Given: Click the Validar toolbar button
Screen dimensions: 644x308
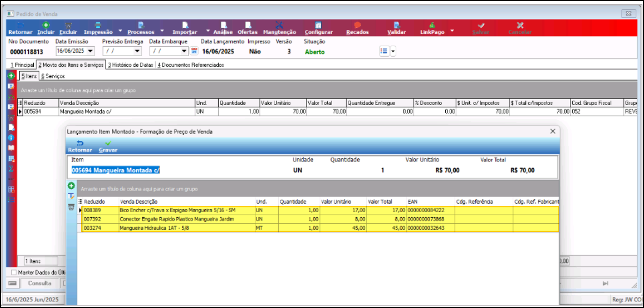Looking at the screenshot, I should coord(397,28).
